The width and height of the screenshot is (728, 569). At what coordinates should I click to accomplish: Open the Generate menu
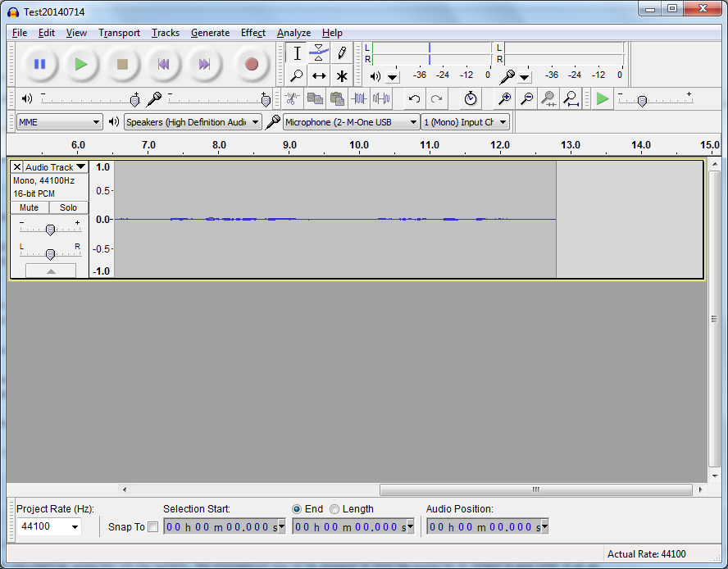211,33
